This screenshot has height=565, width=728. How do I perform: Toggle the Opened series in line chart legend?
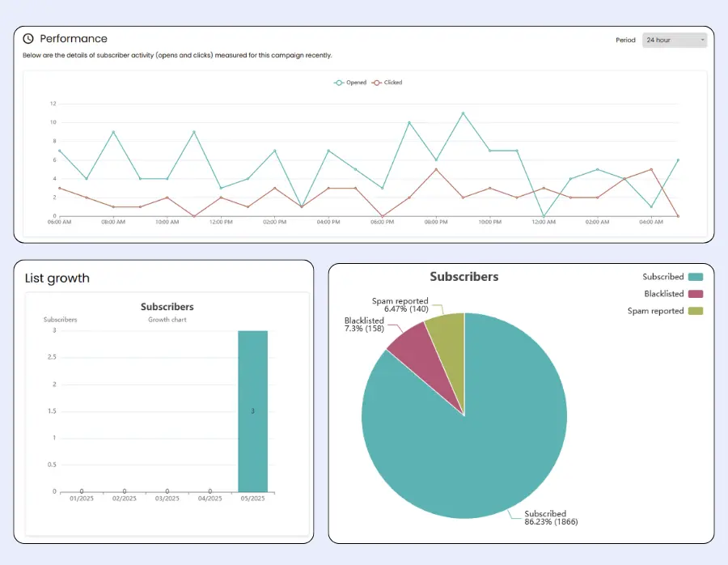click(x=350, y=83)
